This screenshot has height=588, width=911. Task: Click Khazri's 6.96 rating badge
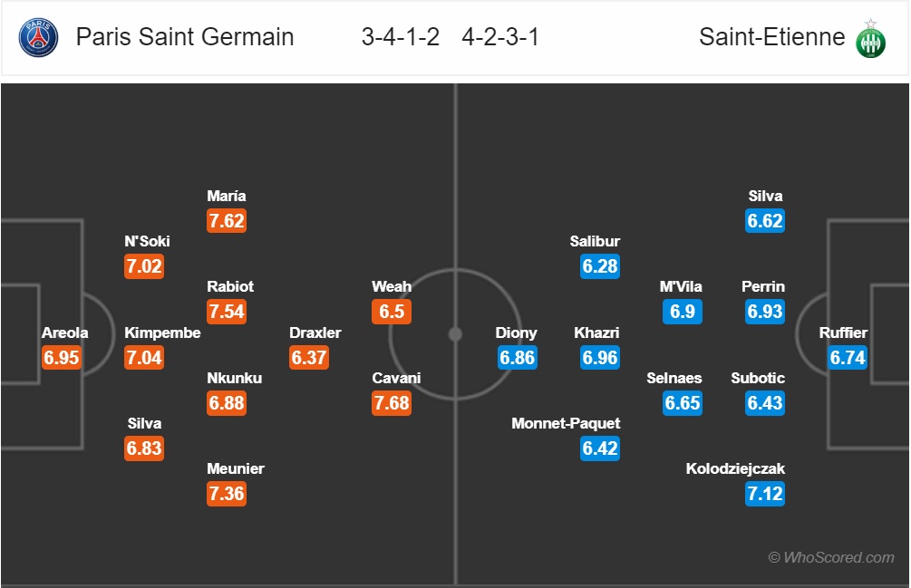[x=600, y=358]
